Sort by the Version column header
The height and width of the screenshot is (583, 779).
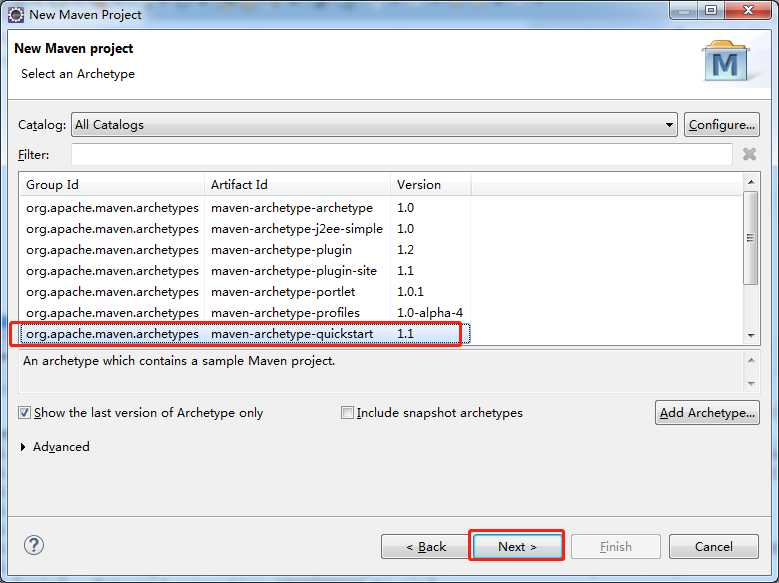[430, 184]
